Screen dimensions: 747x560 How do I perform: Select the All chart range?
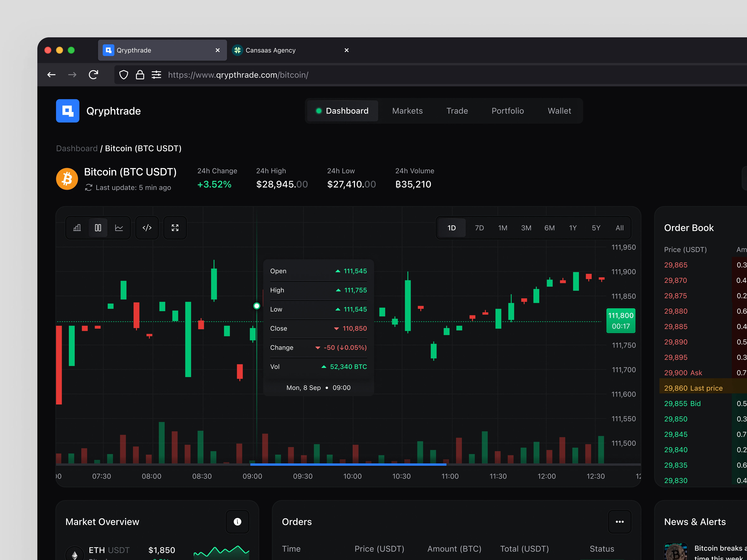tap(619, 228)
